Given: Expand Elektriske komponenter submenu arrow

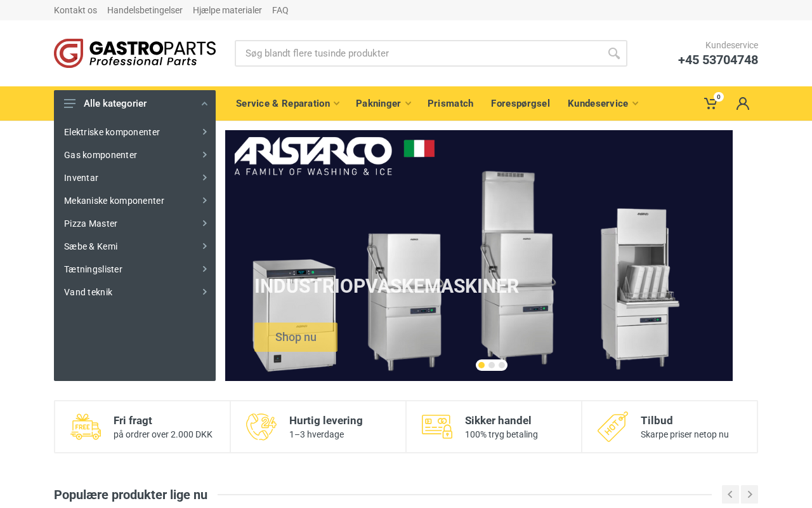Looking at the screenshot, I should [205, 131].
